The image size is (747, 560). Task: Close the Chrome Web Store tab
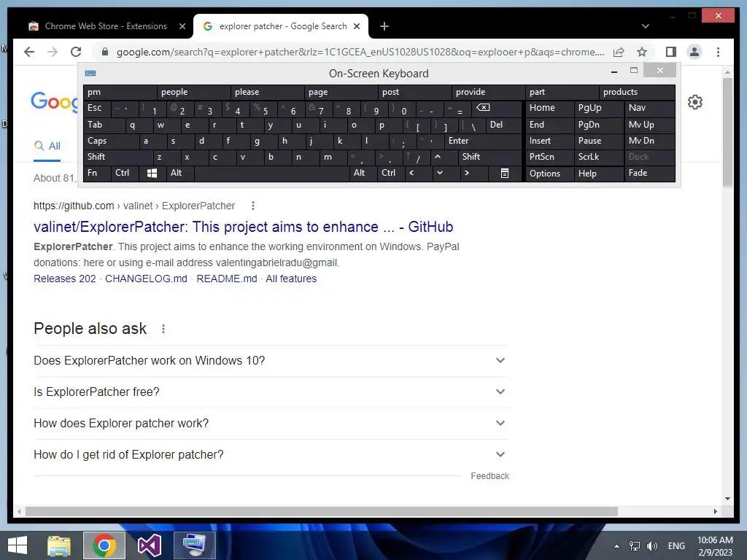182,26
